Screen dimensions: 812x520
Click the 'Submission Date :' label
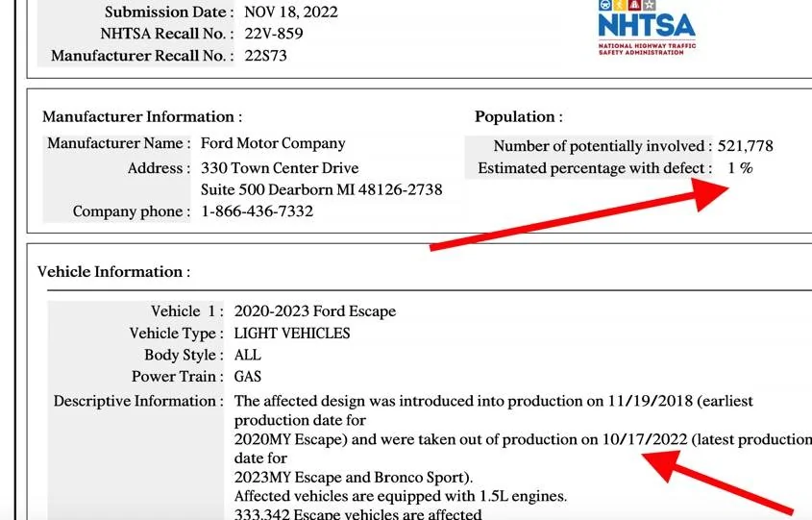pos(169,12)
